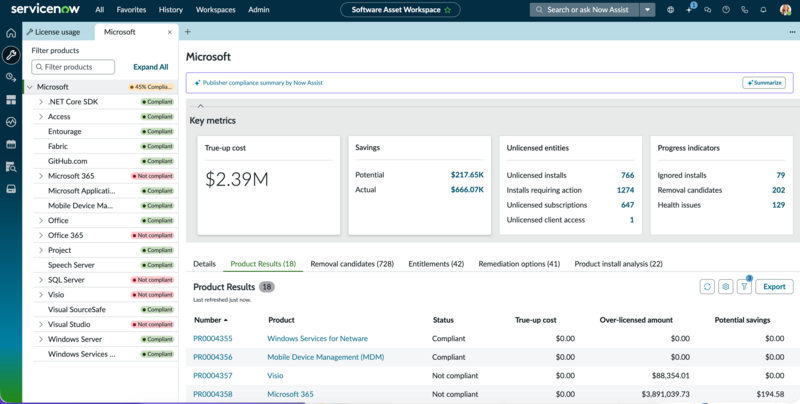Open the three-dot more options menu
Screen dimensions: 800x404
click(x=792, y=32)
